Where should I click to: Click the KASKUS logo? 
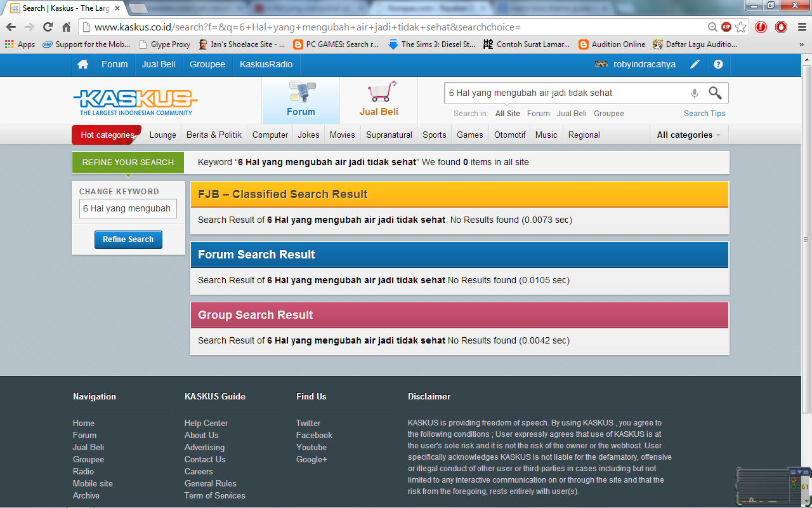pos(136,102)
